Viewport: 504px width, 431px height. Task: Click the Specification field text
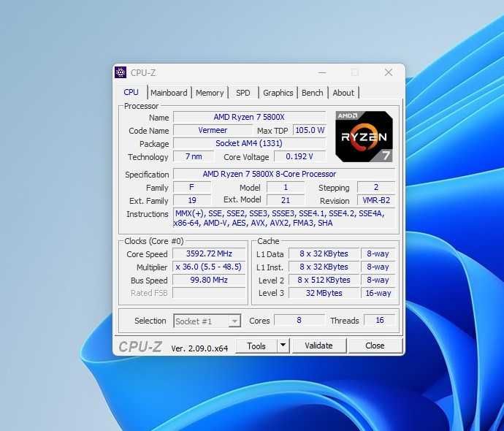[284, 174]
